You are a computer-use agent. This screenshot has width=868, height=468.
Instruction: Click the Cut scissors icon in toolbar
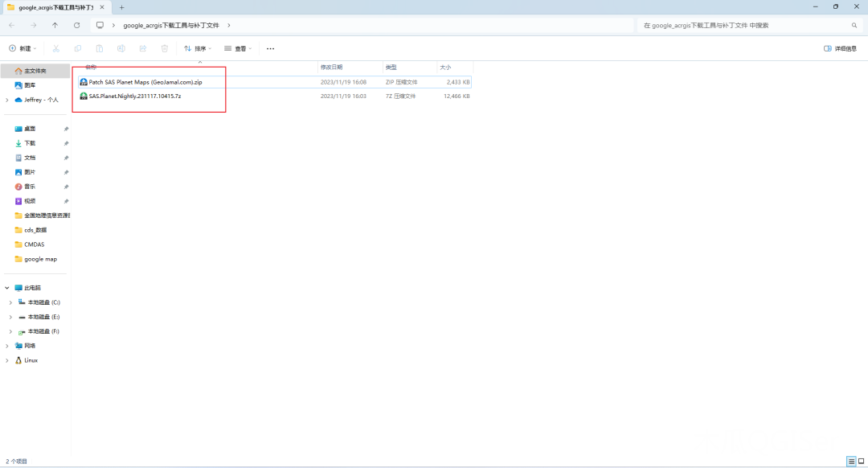click(56, 49)
